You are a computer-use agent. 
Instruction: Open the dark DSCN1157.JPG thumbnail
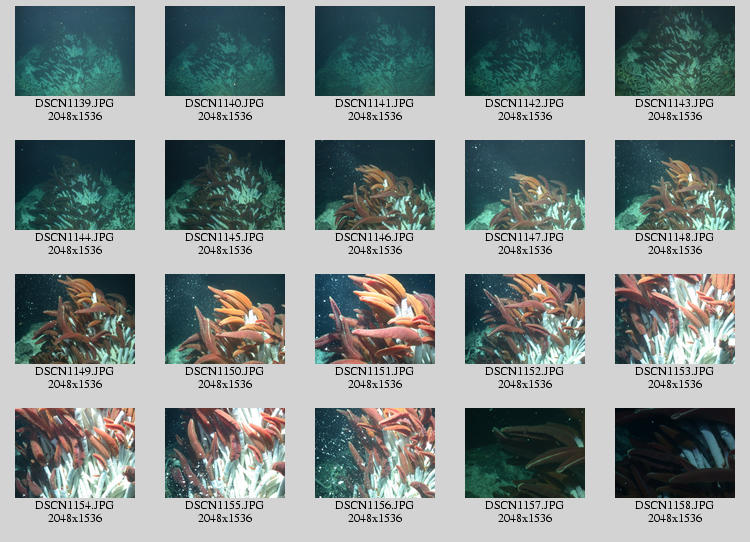[525, 453]
